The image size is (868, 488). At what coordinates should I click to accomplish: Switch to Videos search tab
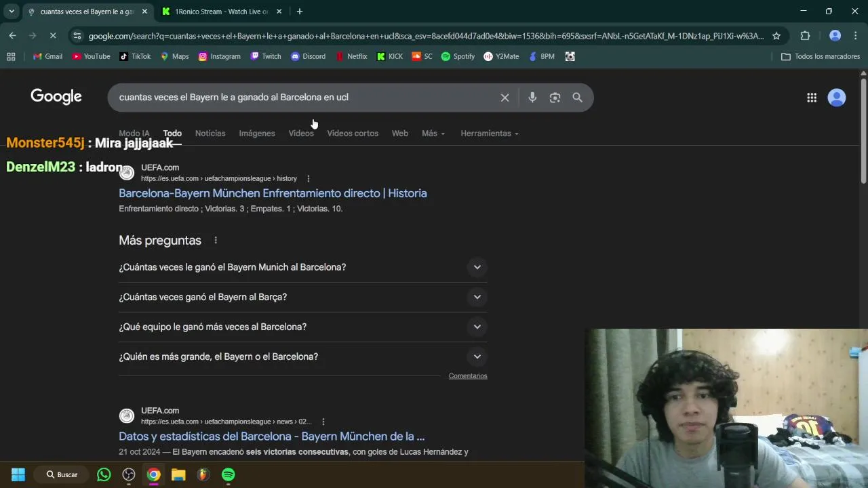click(301, 134)
